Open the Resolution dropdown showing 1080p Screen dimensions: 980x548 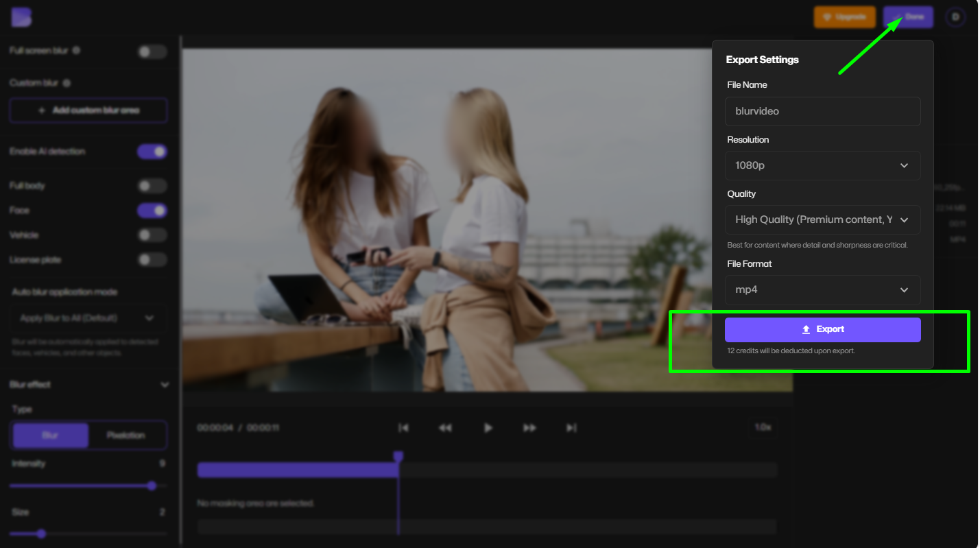point(822,165)
